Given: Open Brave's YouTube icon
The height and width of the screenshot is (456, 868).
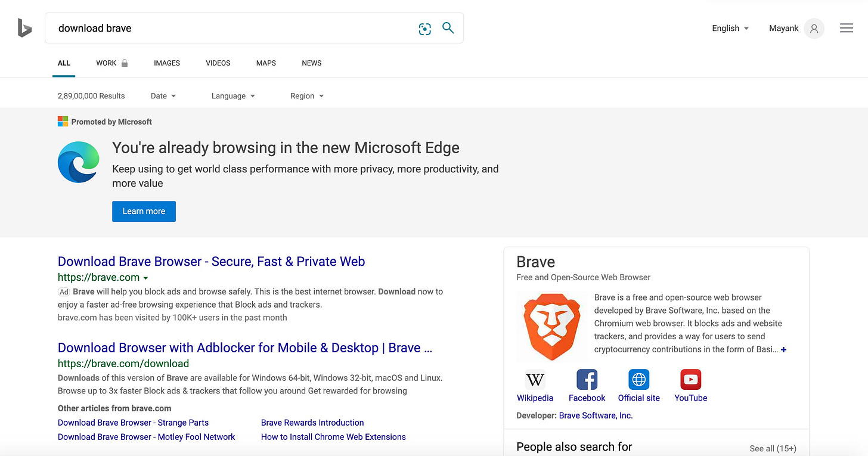Looking at the screenshot, I should tap(690, 379).
